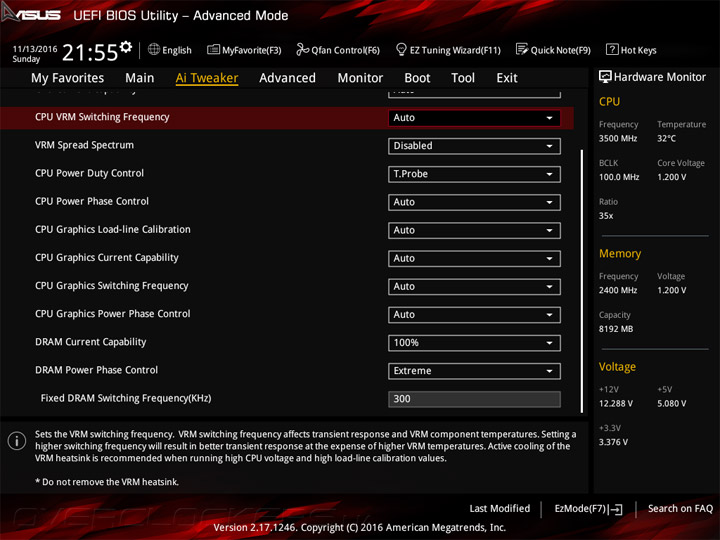Select the CPU Power Phase Control label

[92, 201]
